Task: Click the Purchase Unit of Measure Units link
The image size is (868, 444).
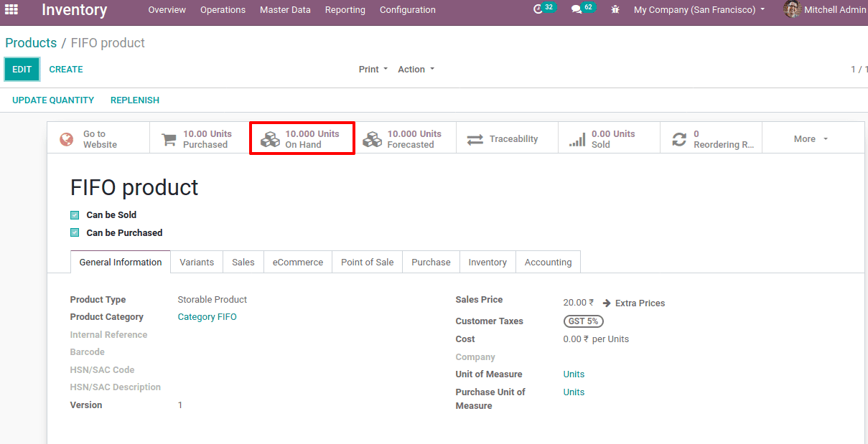Action: click(x=574, y=392)
